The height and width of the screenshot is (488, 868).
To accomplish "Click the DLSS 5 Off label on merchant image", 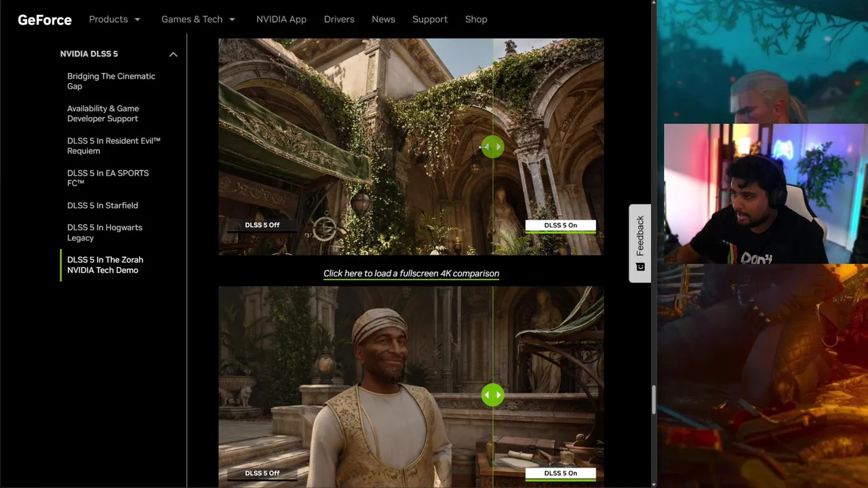I will tap(262, 473).
